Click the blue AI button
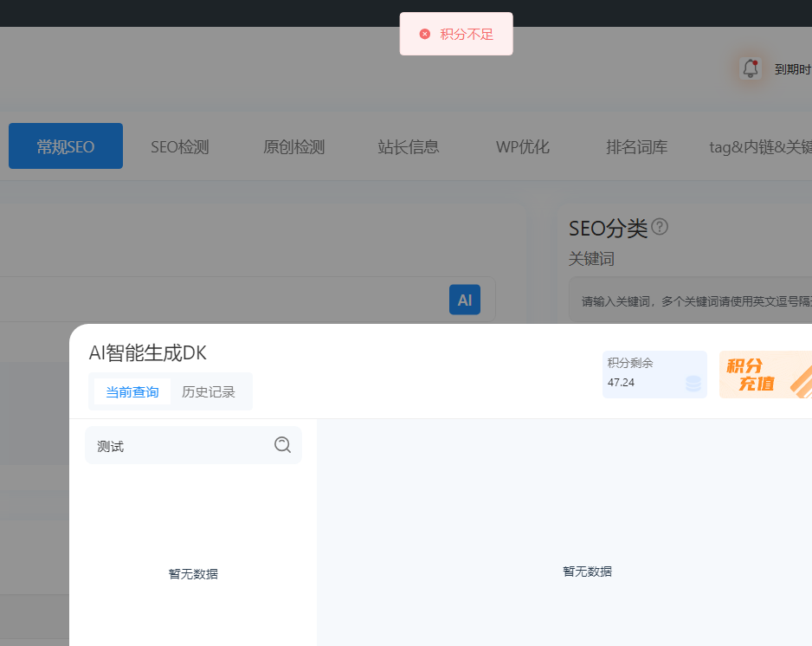 465,300
